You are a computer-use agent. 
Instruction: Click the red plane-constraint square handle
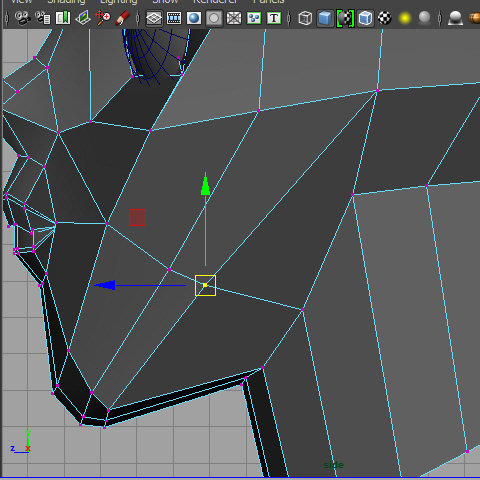click(x=137, y=217)
